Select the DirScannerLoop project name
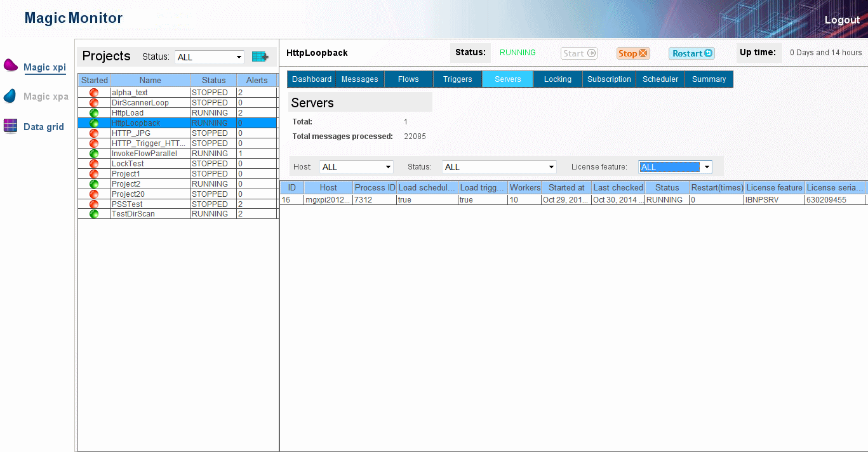The height and width of the screenshot is (452, 868). (x=140, y=103)
